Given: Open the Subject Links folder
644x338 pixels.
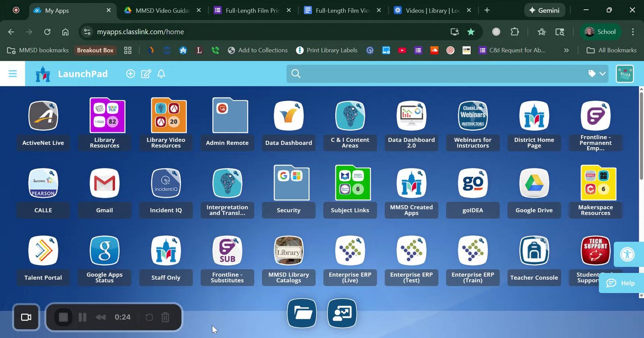Looking at the screenshot, I should pyautogui.click(x=353, y=183).
